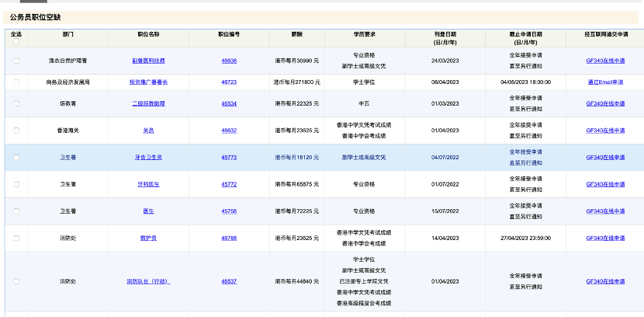The width and height of the screenshot is (644, 317).
Task: Click 通过Email申请 application link
Action: [605, 82]
